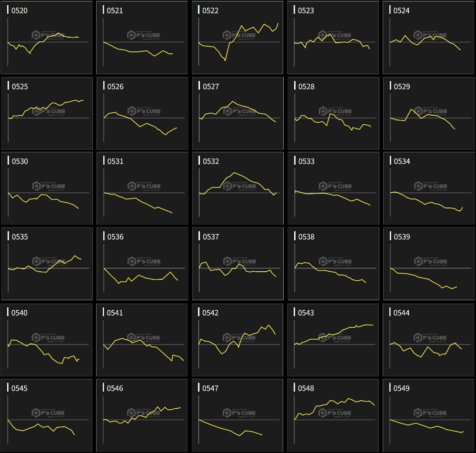This screenshot has height=453, width=476.
Task: Click graph card labeled 0529
Action: [x=428, y=113]
